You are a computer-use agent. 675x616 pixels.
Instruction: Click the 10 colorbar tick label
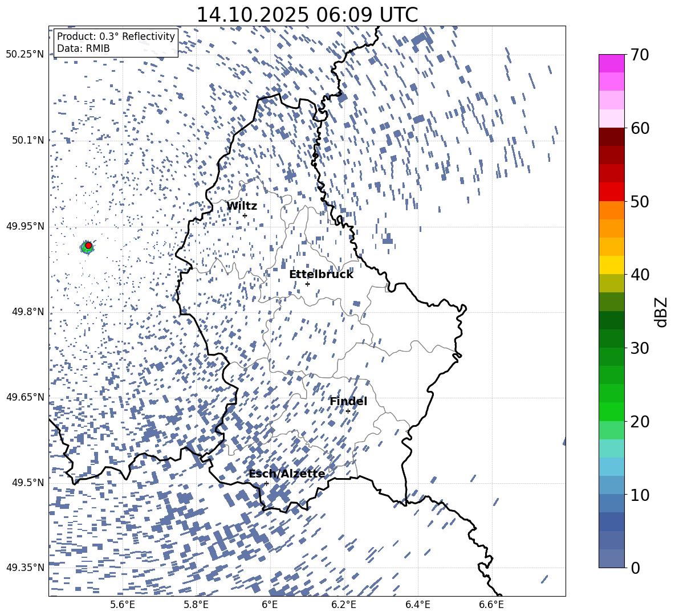[640, 495]
